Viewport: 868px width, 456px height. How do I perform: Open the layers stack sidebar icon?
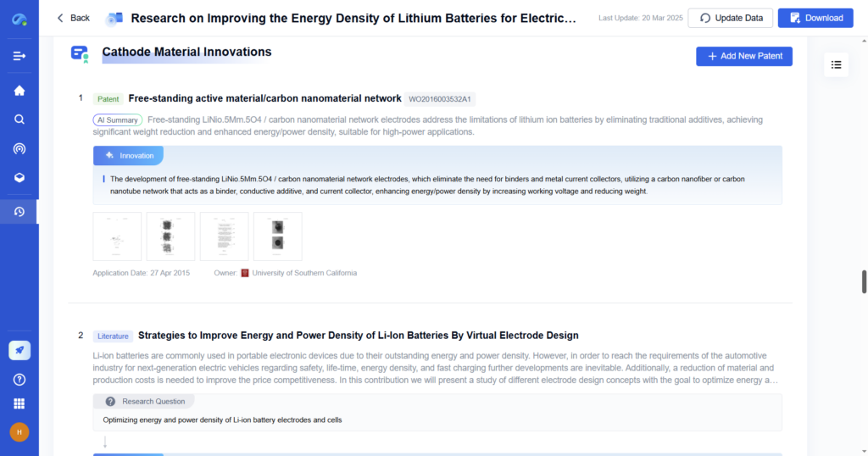click(x=19, y=177)
